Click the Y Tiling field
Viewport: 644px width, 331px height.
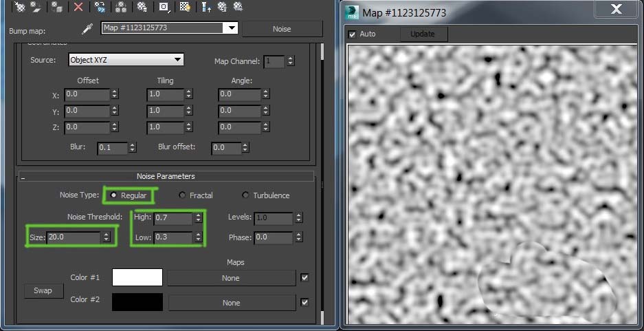pos(165,111)
